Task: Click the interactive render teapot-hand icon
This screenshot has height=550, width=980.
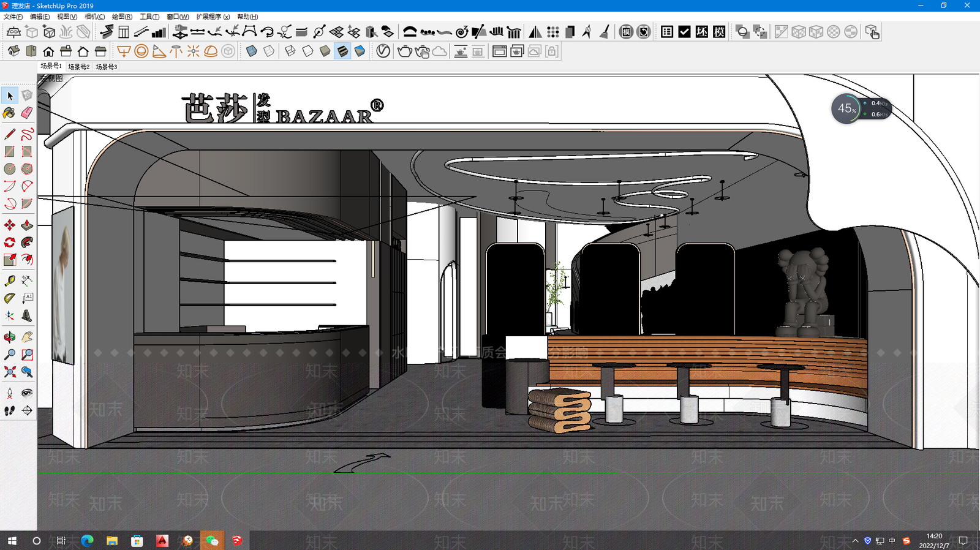Action: click(422, 51)
